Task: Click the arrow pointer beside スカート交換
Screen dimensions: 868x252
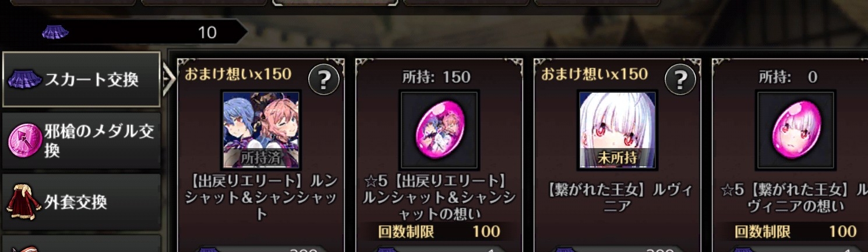Action: (168, 80)
